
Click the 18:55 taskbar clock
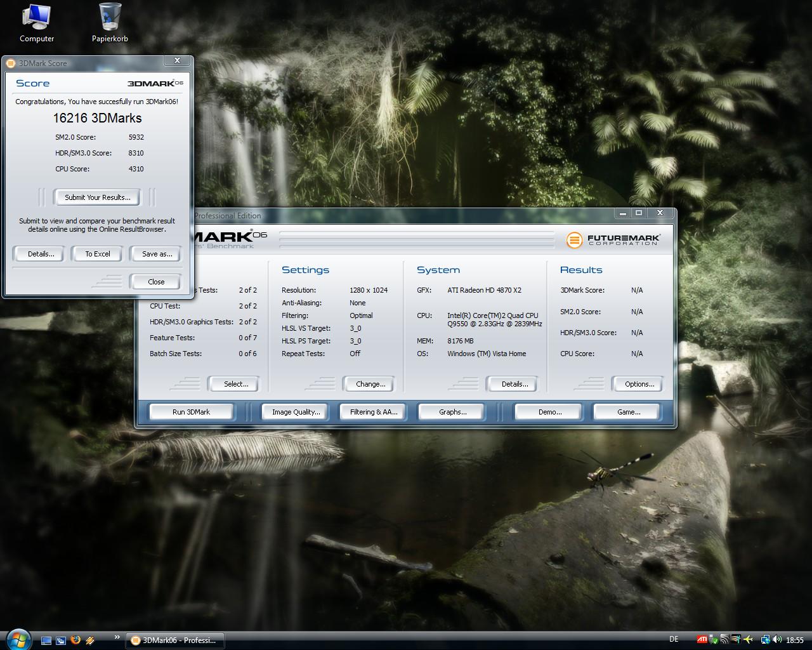coord(795,640)
